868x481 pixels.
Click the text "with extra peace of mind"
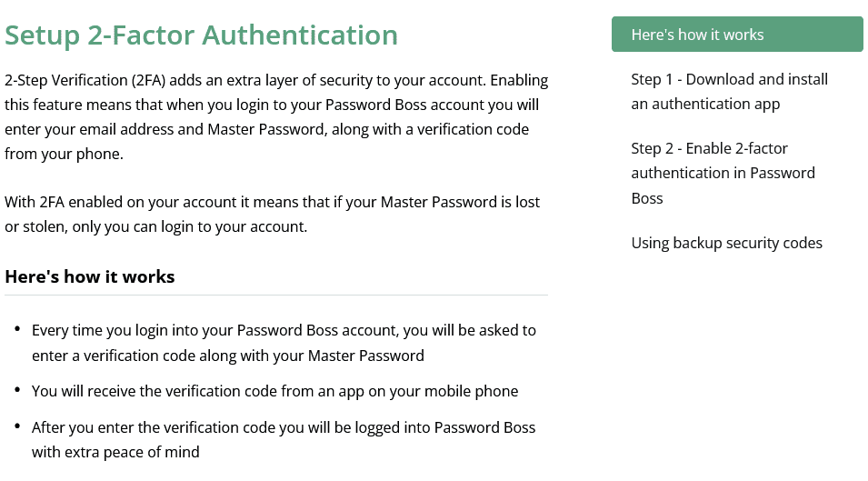coord(115,452)
